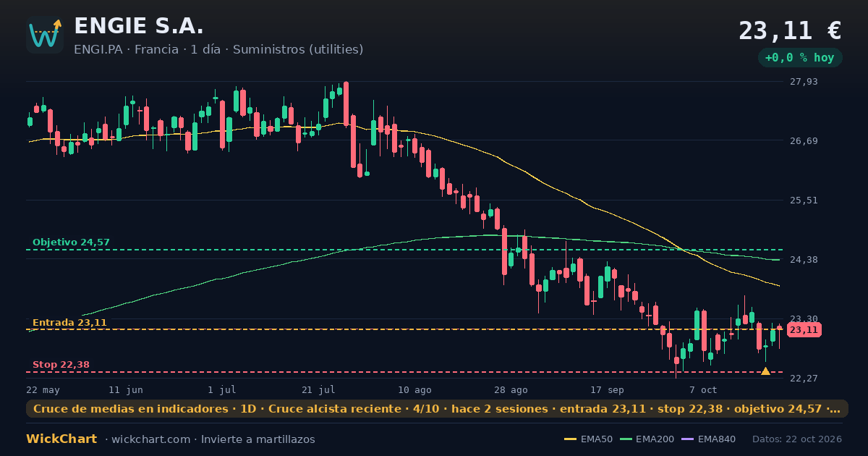The height and width of the screenshot is (456, 868).
Task: Click the 21 jul date label
Action: 318,389
